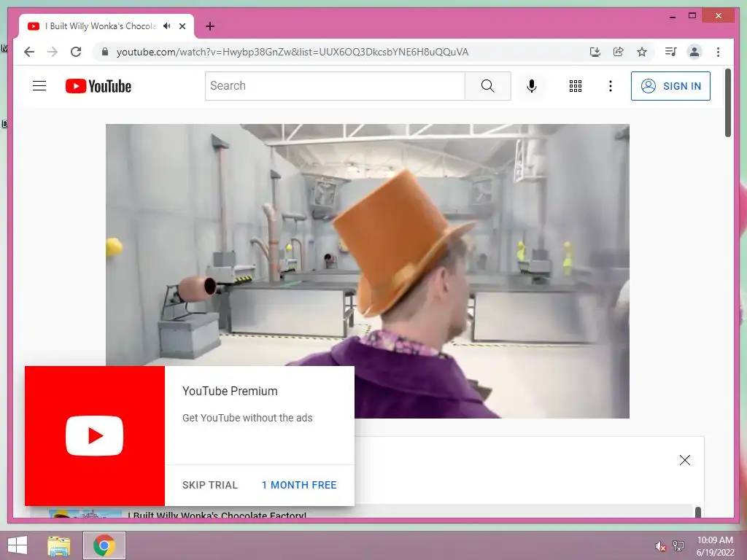Go to YouTube home via logo
This screenshot has width=747, height=560.
(x=98, y=86)
